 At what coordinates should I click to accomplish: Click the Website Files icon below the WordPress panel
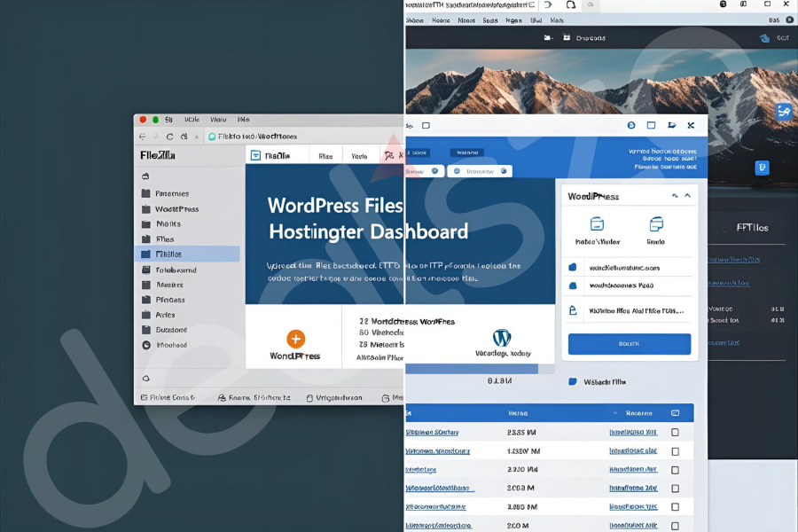pos(573,382)
